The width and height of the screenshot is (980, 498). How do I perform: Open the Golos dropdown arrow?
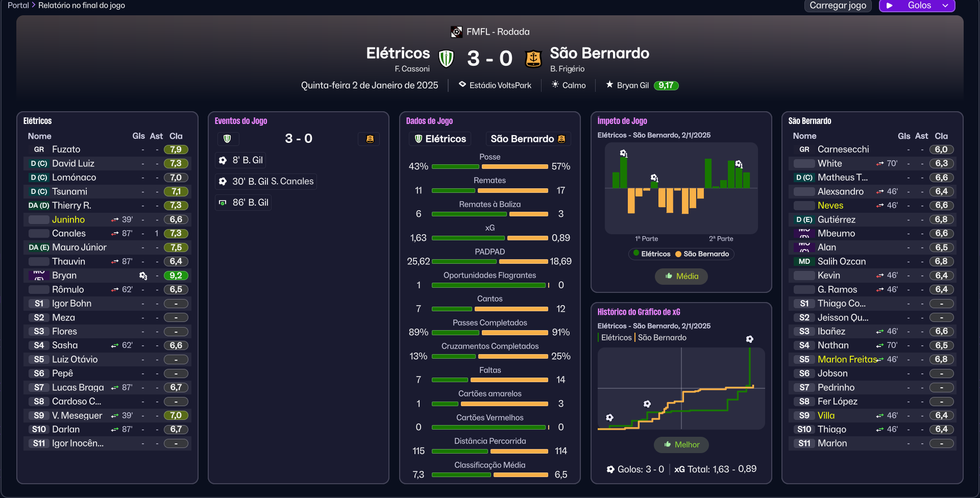click(945, 6)
